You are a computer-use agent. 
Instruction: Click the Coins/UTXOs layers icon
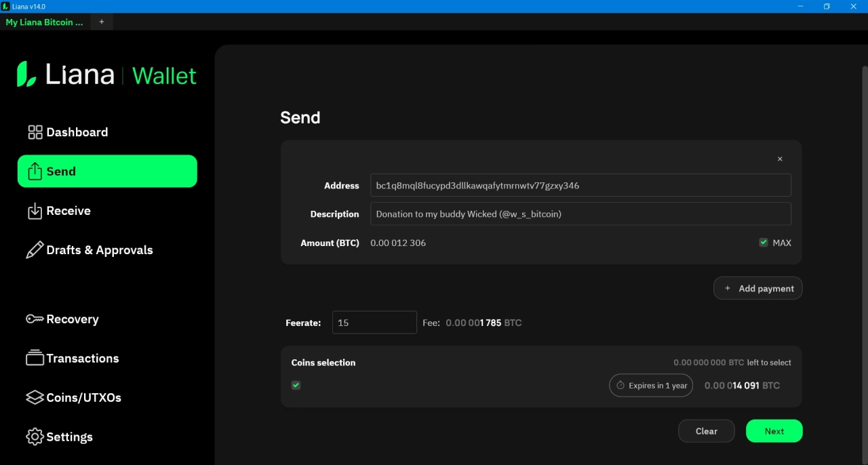pos(35,397)
